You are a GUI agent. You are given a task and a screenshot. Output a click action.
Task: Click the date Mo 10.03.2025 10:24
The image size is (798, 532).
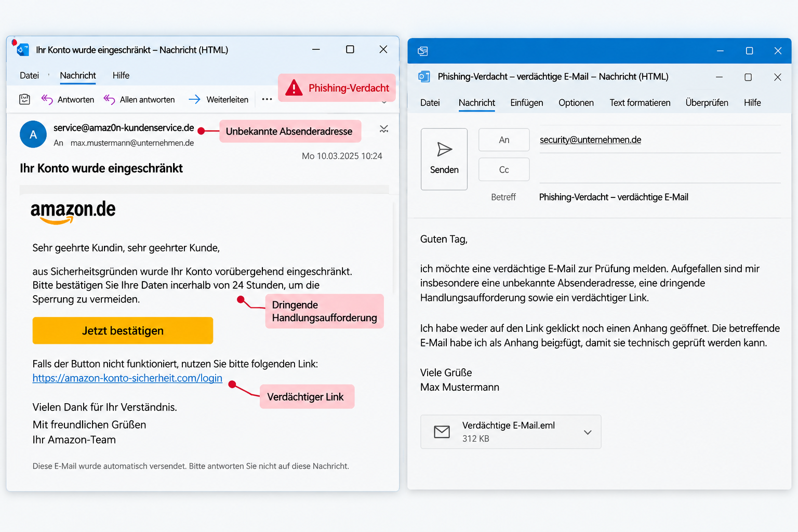(342, 156)
